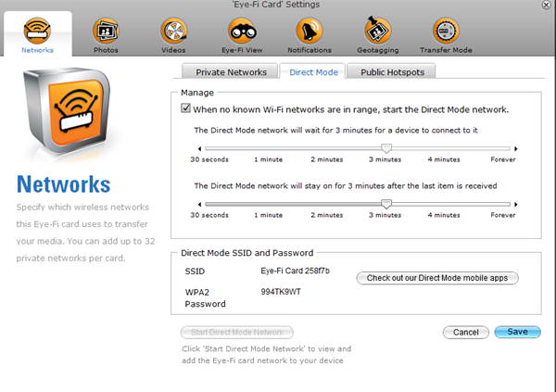Click the Cancel button
The image size is (556, 392).
[x=465, y=333]
